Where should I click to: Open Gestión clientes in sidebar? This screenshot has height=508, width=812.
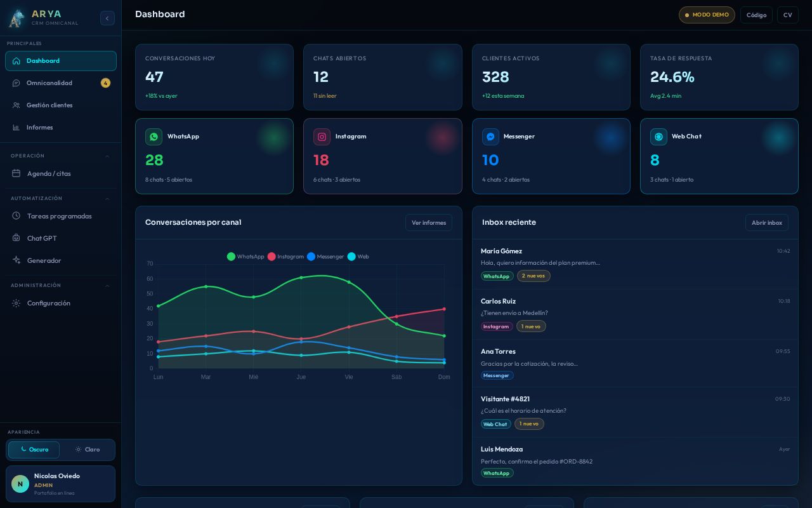coord(61,105)
